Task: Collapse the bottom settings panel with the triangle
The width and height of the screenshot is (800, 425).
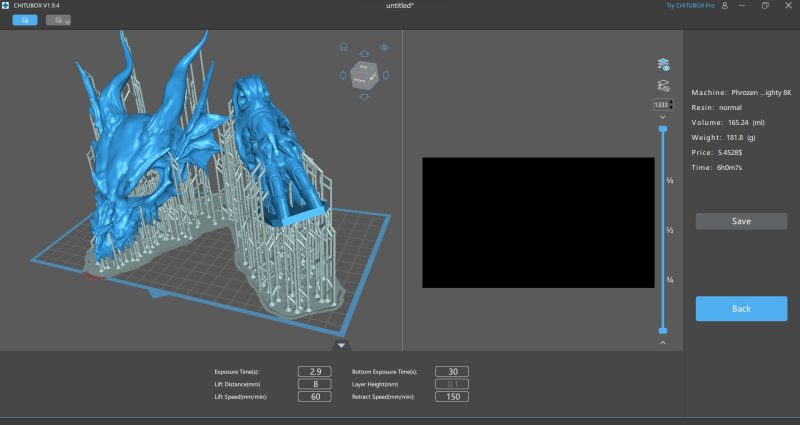Action: point(342,346)
